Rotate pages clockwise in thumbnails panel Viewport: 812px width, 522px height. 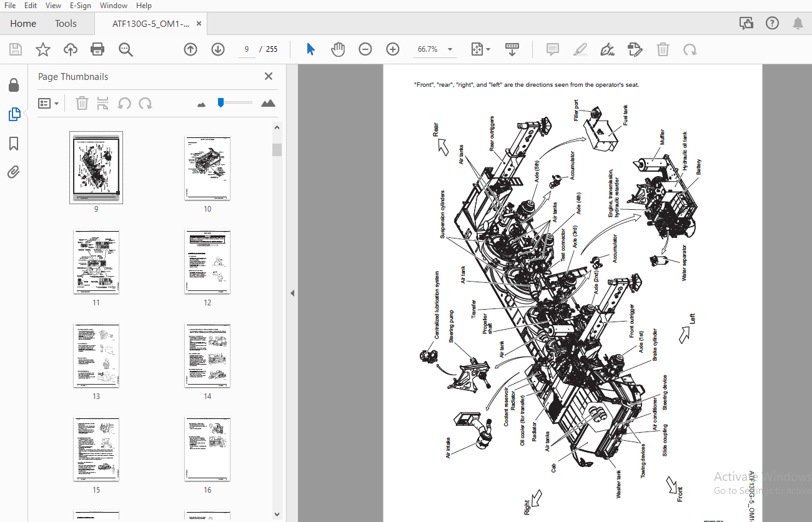[x=146, y=103]
